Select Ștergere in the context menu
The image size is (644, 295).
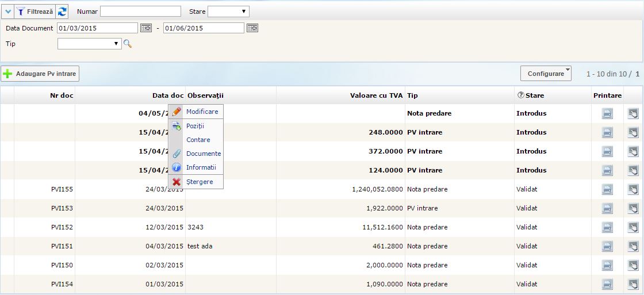click(200, 182)
